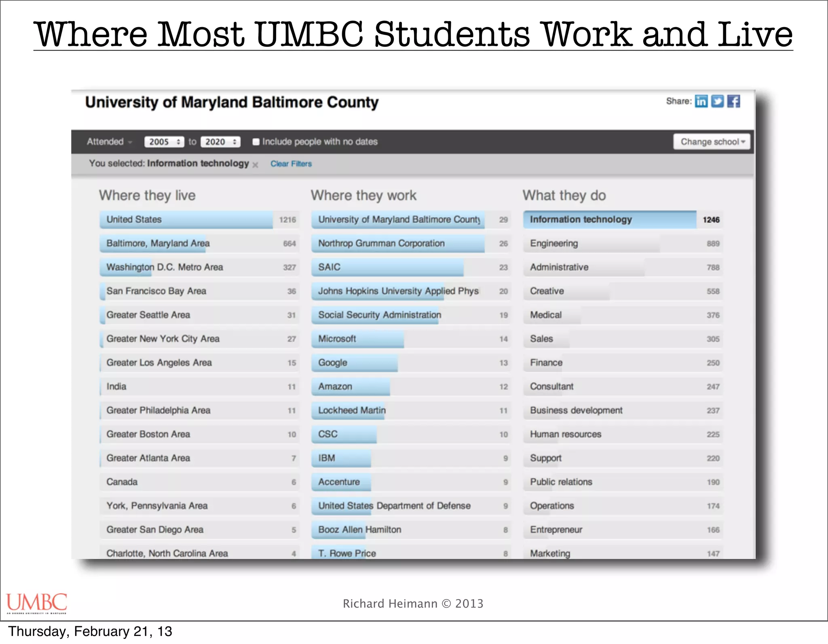Viewport: 828px width, 644px height.
Task: Choose Greater Philadelphia Area row
Action: pos(200,410)
